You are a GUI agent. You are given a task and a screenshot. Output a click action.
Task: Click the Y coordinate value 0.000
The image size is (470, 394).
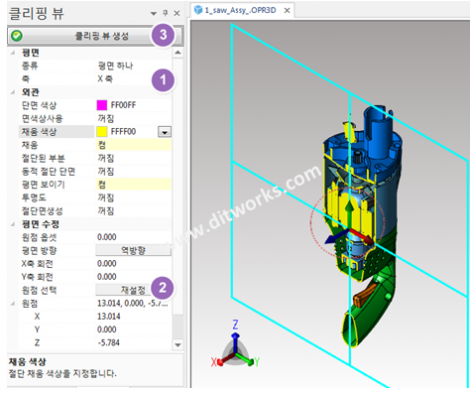[107, 329]
